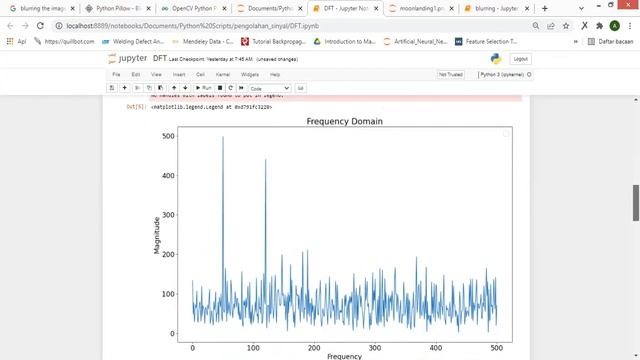Open the Cell menu in Jupyter
Image resolution: width=640 pixels, height=360 pixels.
point(200,75)
